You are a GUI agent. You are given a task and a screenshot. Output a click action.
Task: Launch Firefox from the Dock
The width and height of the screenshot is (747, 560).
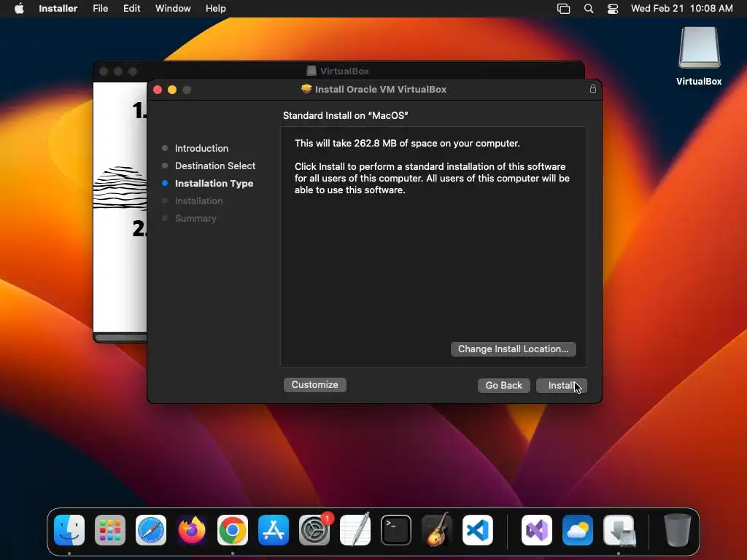(x=192, y=530)
